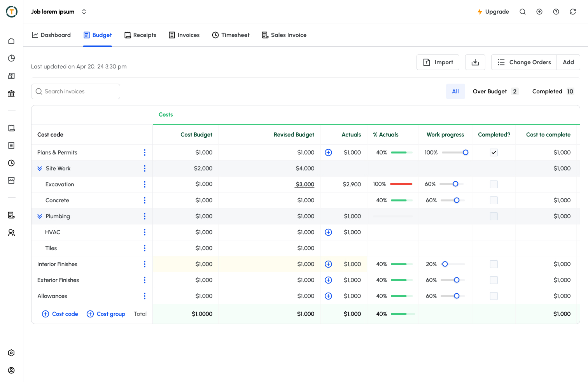Open the clock sidebar icon
Viewport: 588px width, 382px height.
11,163
